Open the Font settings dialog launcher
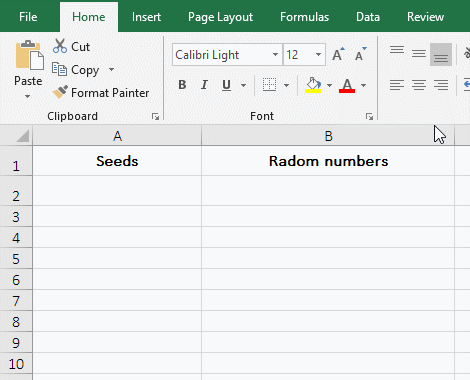The image size is (470, 380). point(369,116)
